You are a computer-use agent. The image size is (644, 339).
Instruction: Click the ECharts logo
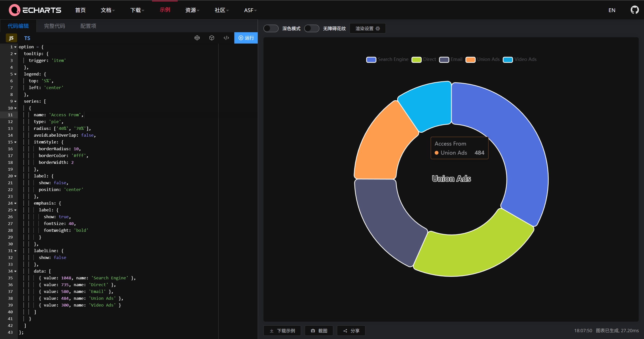35,10
